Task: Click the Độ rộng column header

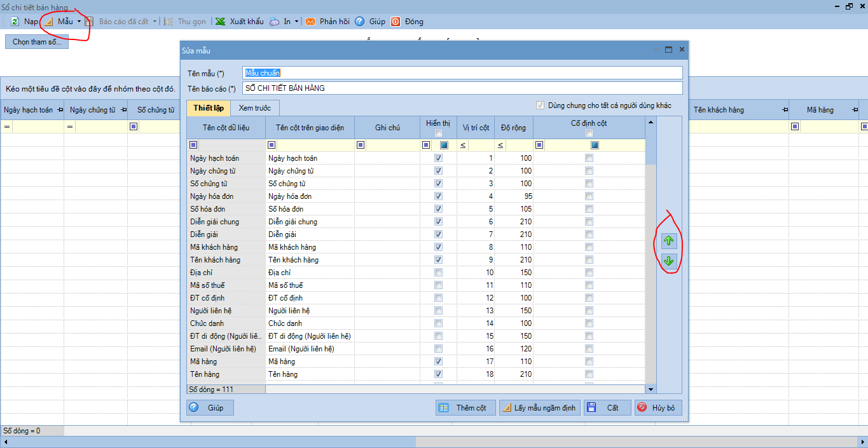Action: pos(513,128)
